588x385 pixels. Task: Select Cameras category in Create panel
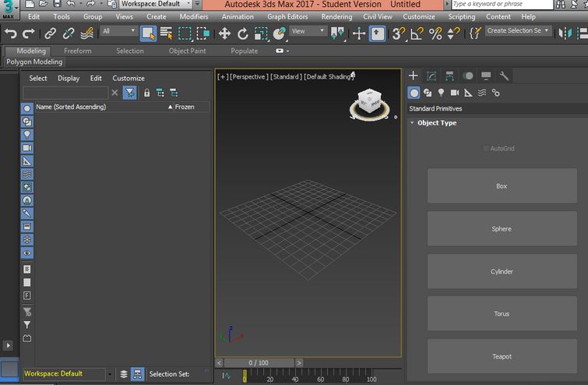(x=455, y=93)
